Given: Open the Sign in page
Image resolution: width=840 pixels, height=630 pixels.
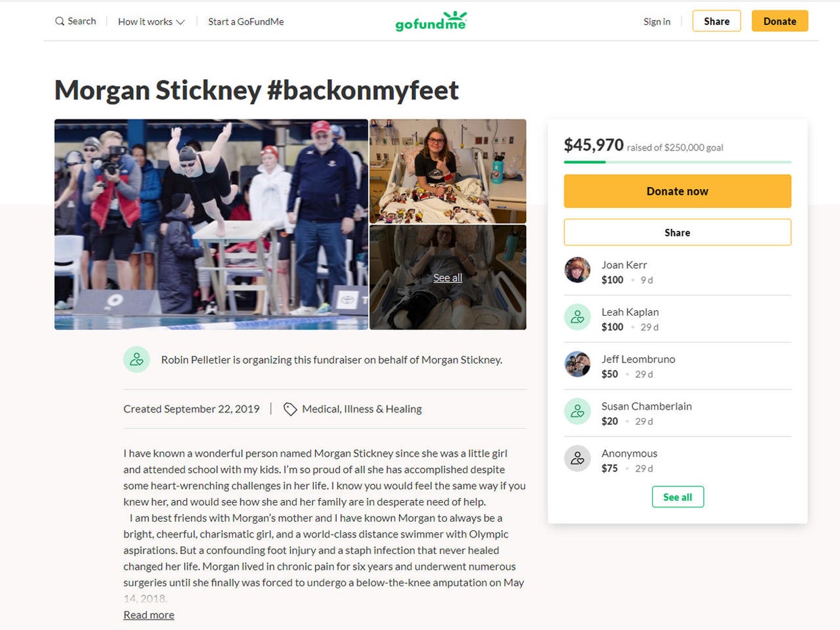Looking at the screenshot, I should (656, 21).
